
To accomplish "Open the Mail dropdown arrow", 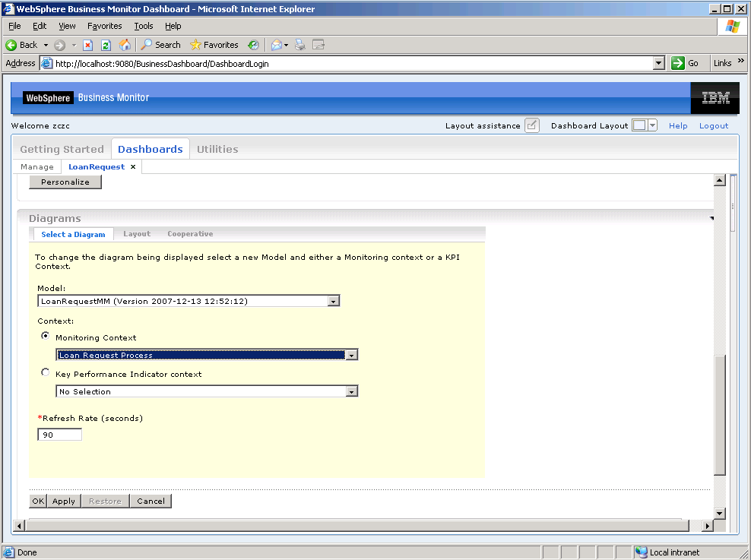I will [286, 45].
